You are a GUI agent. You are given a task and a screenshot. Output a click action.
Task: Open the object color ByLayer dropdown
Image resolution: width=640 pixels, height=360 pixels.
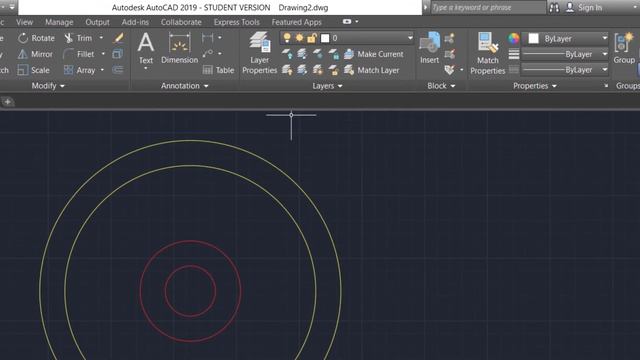[x=604, y=38]
